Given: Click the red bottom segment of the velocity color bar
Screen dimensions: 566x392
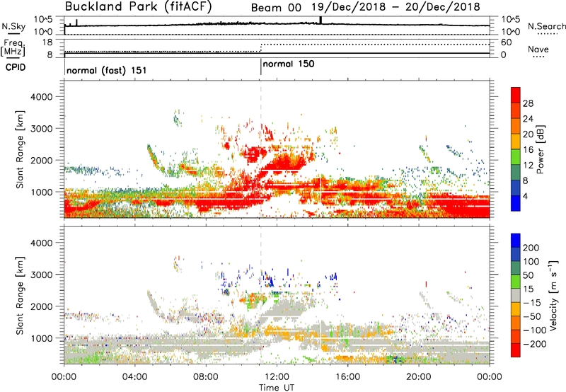Looking at the screenshot, I should click(x=516, y=350).
